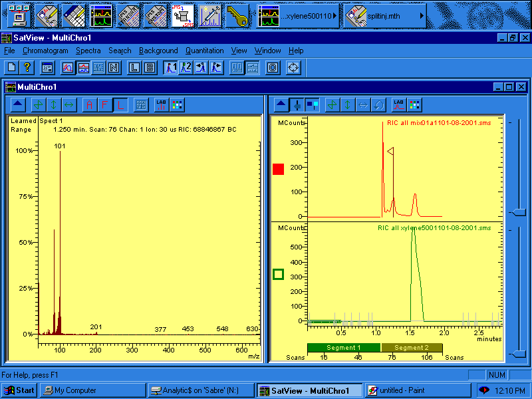Click the triangular scan marker on red chromatogram
This screenshot has width=532, height=399.
[x=390, y=151]
